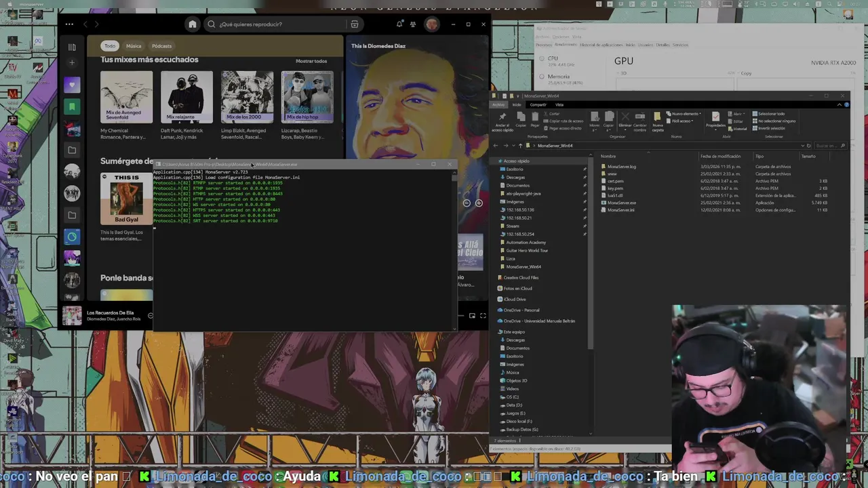Click Mostrar todos link
The height and width of the screenshot is (488, 868).
click(x=311, y=61)
